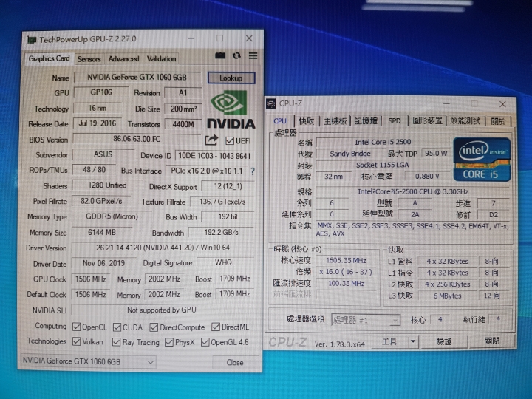The image size is (532, 399).
Task: Click the BIOS Version field 86.06.63.00.FC
Action: 137,139
